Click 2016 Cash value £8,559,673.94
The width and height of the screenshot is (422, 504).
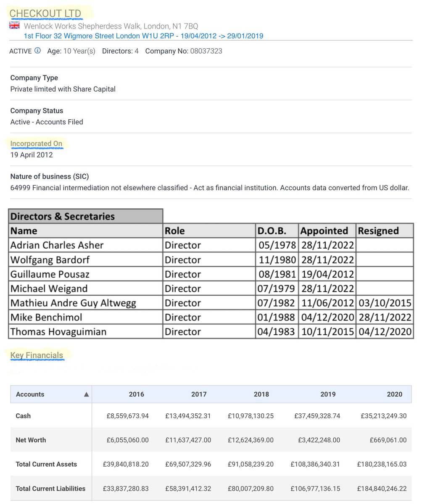[x=128, y=416]
